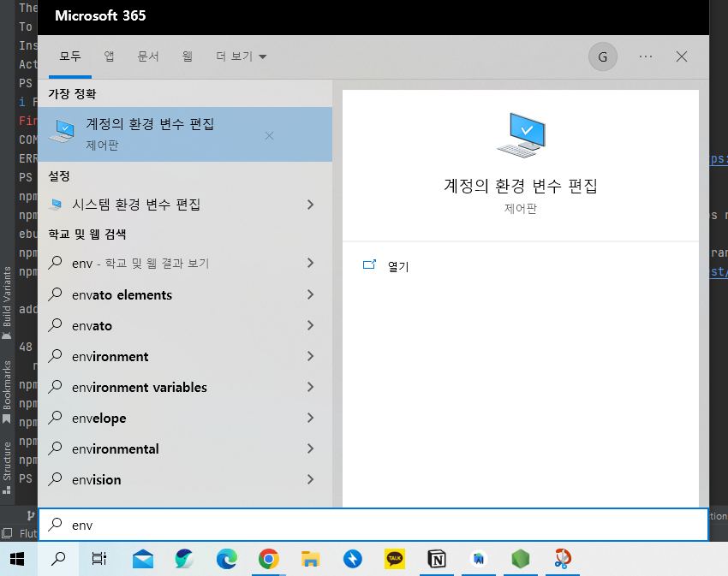Open the Bookmarks side tab in the IDE
Screen dimensions: 728x576
pos(7,392)
